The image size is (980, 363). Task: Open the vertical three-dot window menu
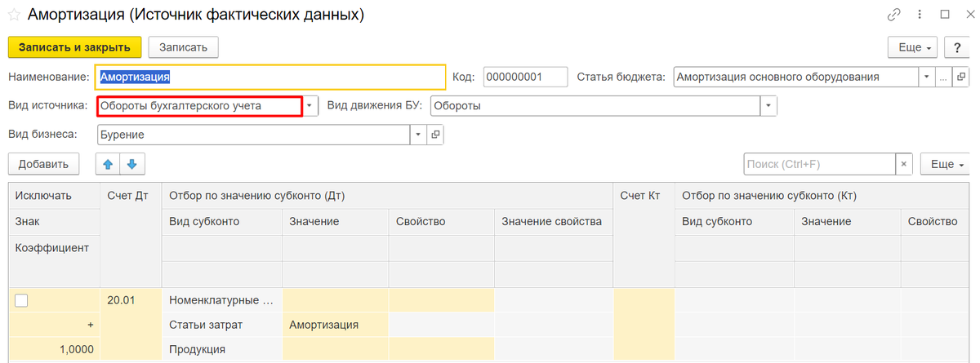[920, 15]
